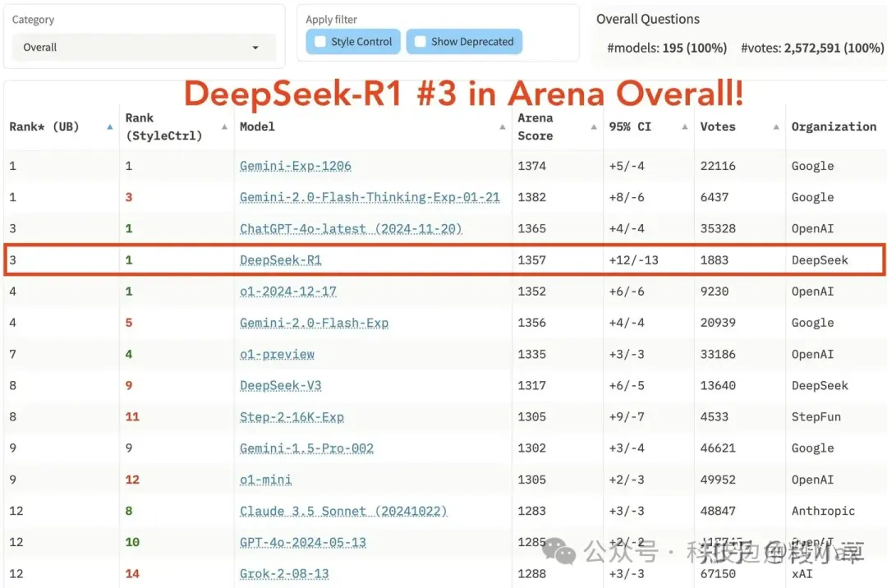Viewport: 887px width, 588px height.
Task: Click the Organization column header
Action: point(834,126)
